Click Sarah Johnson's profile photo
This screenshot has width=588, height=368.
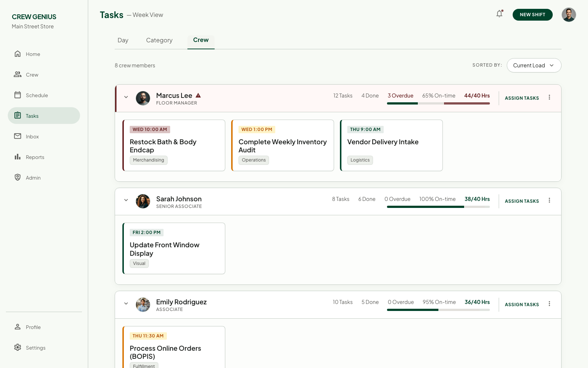[143, 201]
